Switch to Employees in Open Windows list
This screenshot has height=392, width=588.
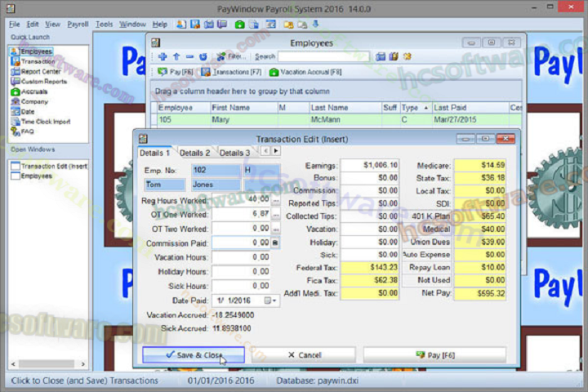pos(32,176)
